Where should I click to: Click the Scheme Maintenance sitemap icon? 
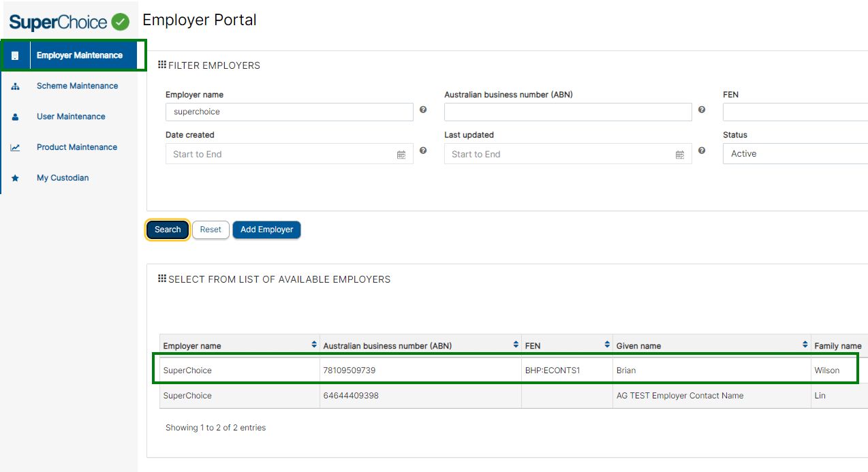pyautogui.click(x=15, y=86)
